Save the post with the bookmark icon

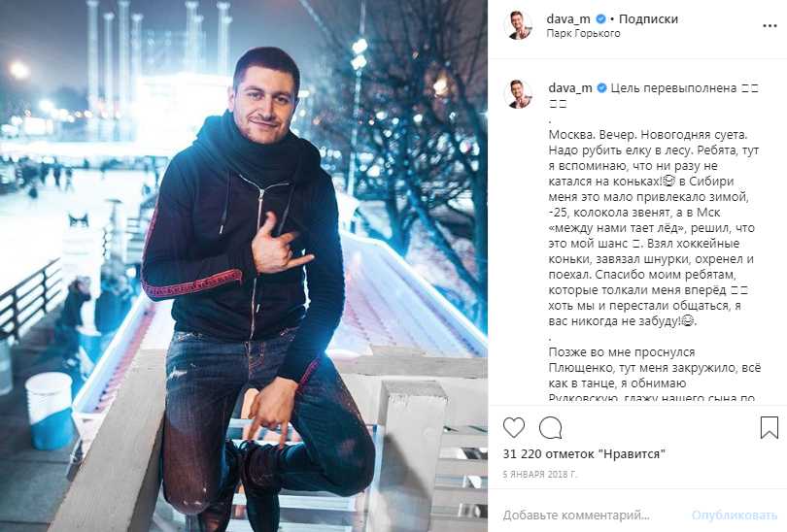click(x=769, y=428)
